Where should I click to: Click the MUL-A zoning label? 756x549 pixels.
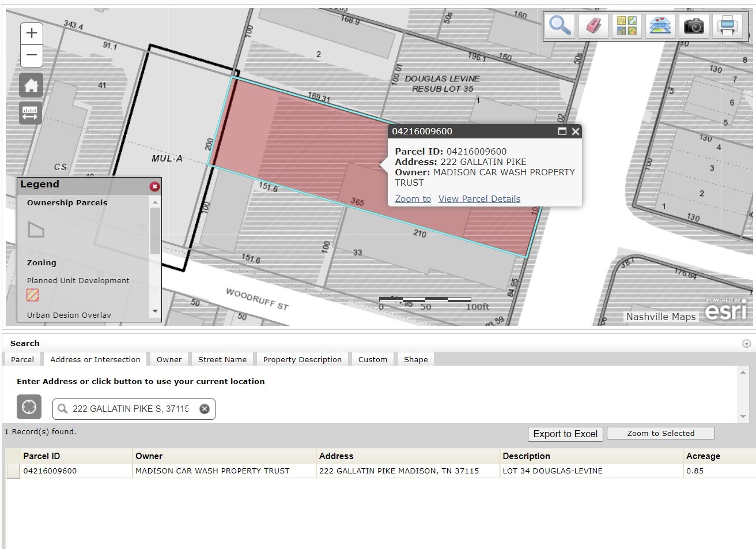pyautogui.click(x=167, y=158)
